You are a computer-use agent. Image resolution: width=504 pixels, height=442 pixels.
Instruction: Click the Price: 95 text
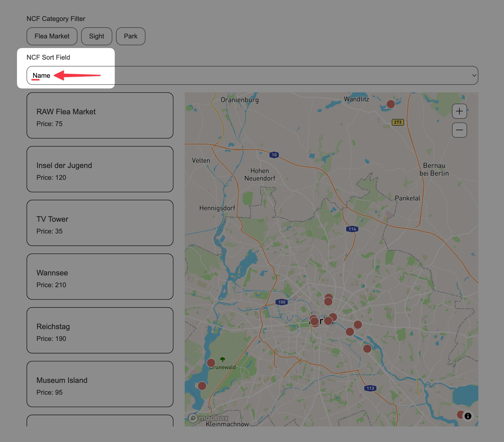49,392
